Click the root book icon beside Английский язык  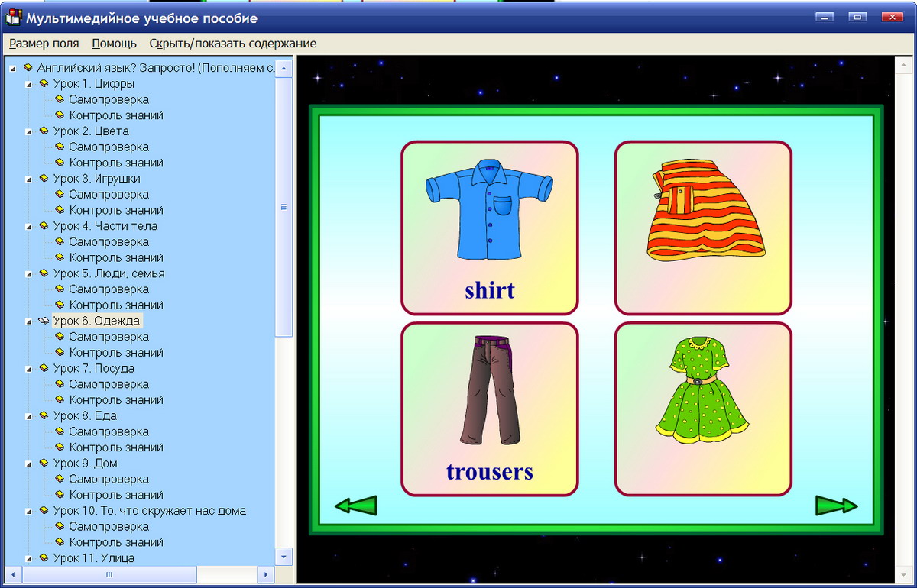point(28,68)
